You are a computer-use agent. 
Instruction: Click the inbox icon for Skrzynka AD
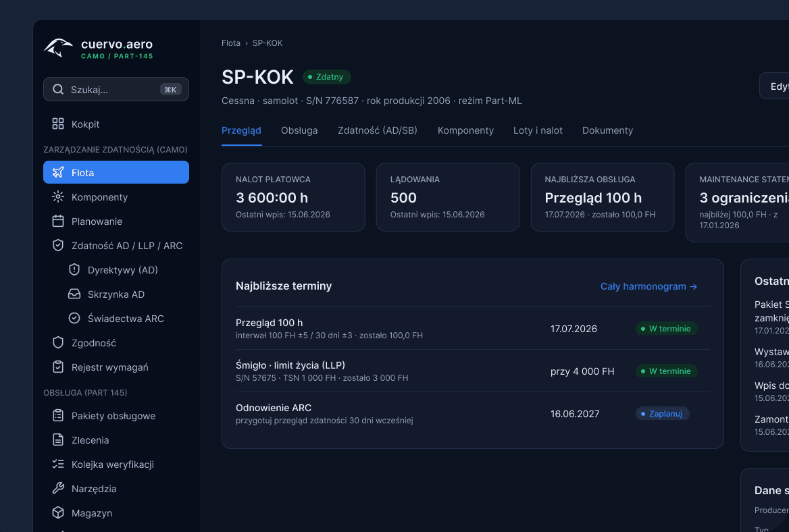tap(74, 294)
